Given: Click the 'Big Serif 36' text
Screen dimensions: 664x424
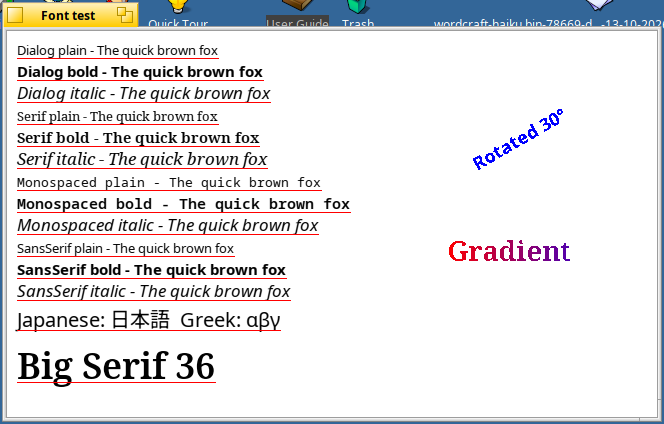Looking at the screenshot, I should click(x=116, y=367).
